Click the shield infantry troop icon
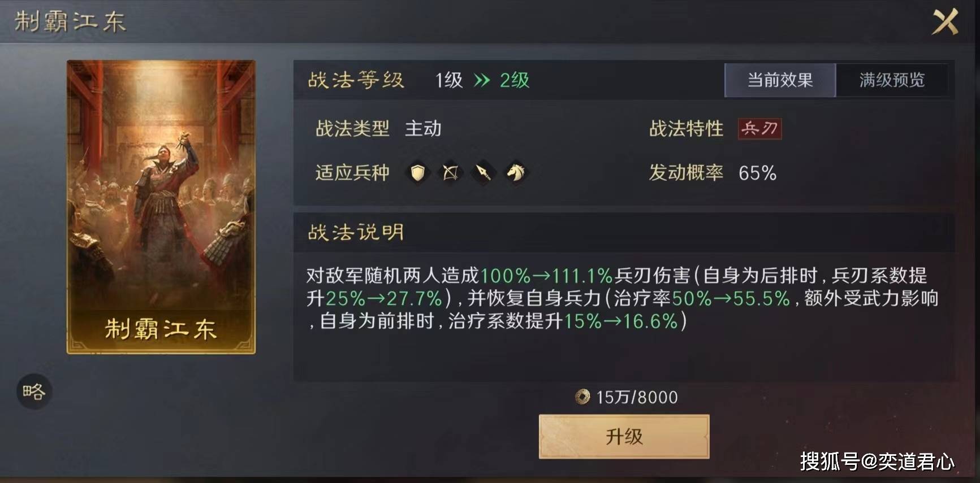980x483 pixels. click(417, 172)
